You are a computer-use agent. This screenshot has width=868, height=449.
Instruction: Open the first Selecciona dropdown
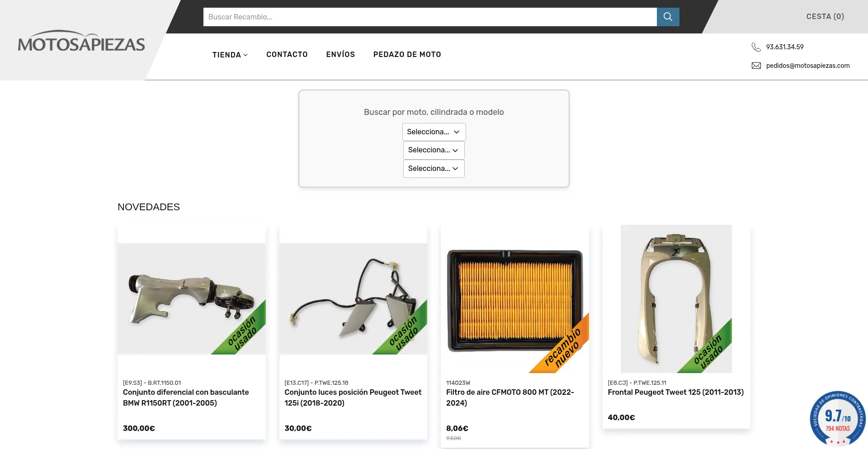434,132
